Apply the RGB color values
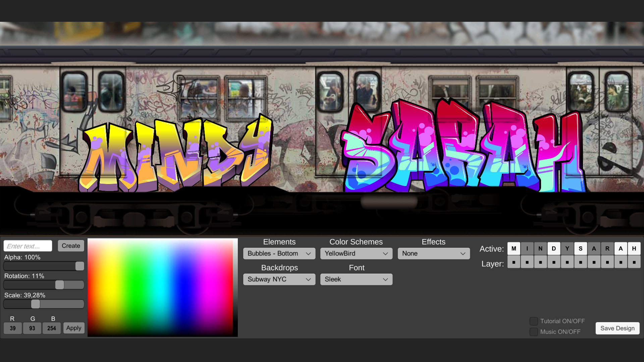This screenshot has width=644, height=362. (74, 328)
